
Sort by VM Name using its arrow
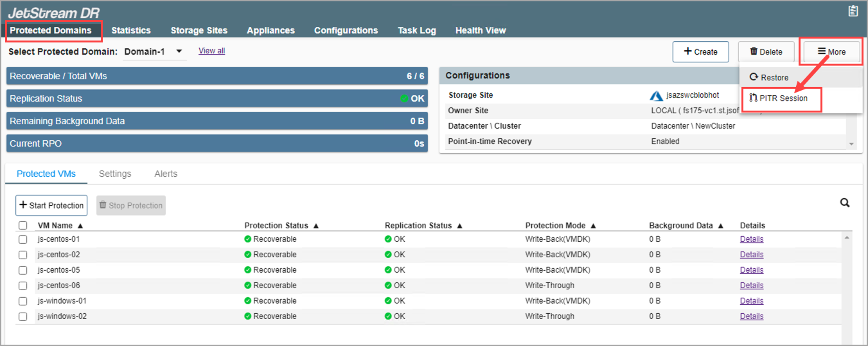(80, 226)
